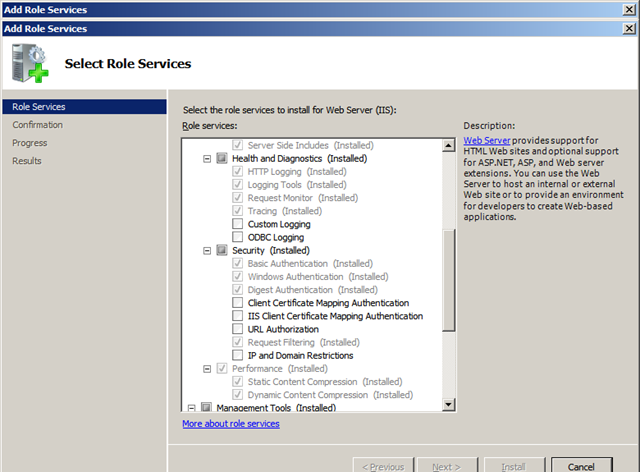Open More about role services link
Image resolution: width=640 pixels, height=472 pixels.
click(x=231, y=424)
